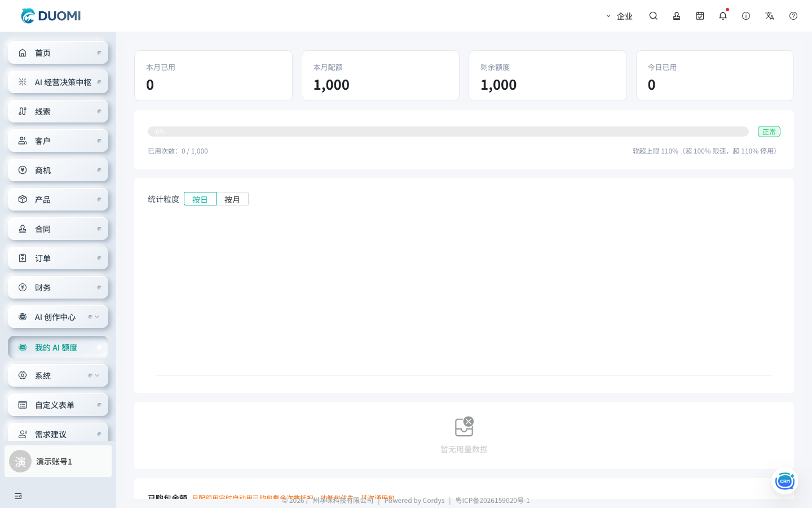Click the 已用次数：0 / 1,000 text
The image size is (812, 508).
tap(178, 151)
